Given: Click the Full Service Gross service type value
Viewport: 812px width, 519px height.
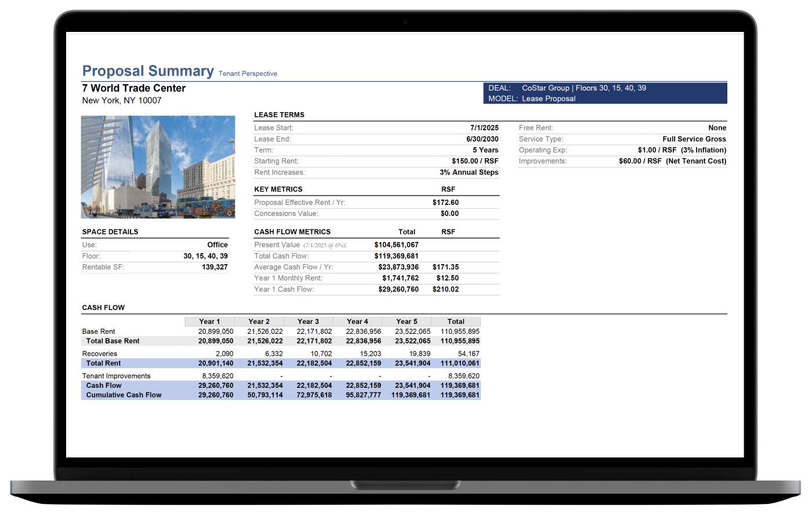Looking at the screenshot, I should pos(694,139).
